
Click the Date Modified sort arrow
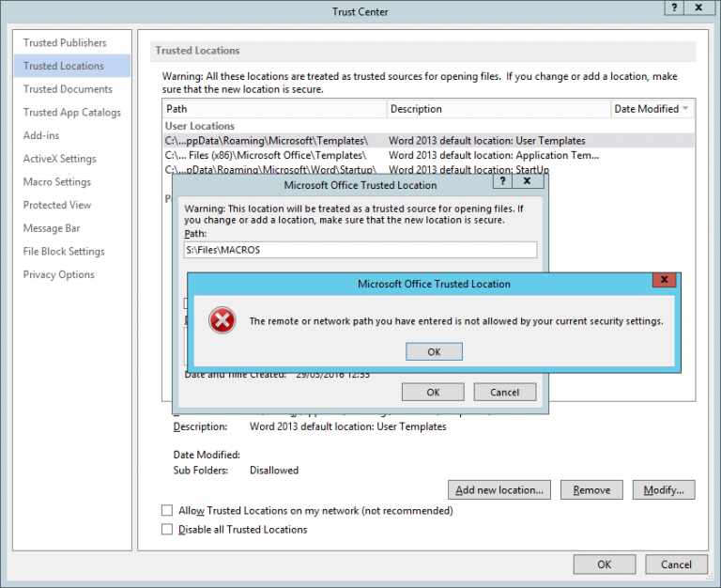pos(685,109)
